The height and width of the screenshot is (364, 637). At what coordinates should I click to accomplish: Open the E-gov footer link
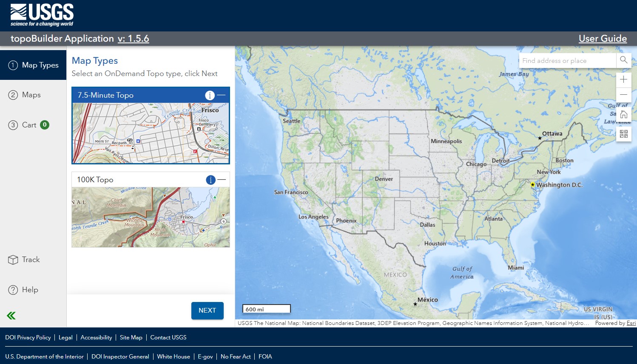pyautogui.click(x=205, y=356)
